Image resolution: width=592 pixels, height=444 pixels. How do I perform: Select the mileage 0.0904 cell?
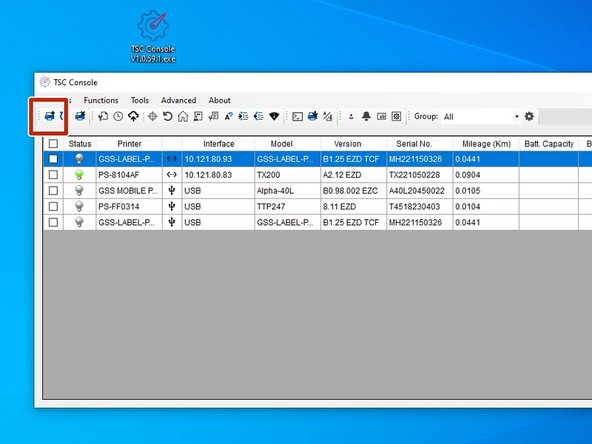486,175
